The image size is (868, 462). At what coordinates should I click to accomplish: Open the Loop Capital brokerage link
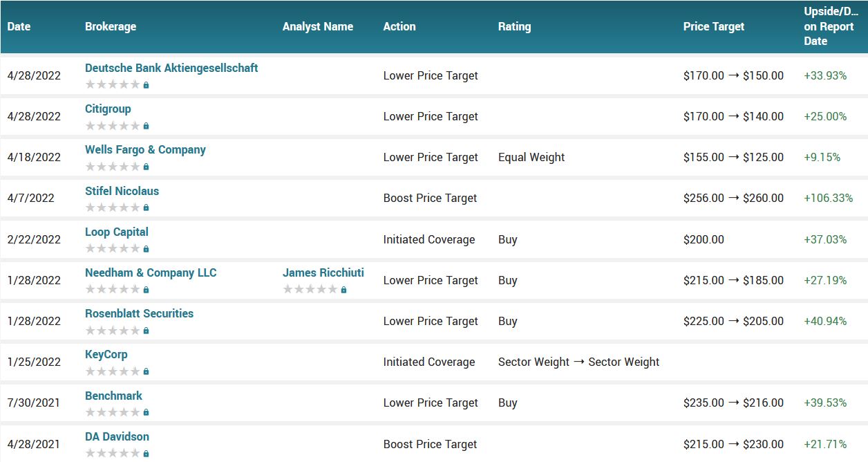[117, 232]
